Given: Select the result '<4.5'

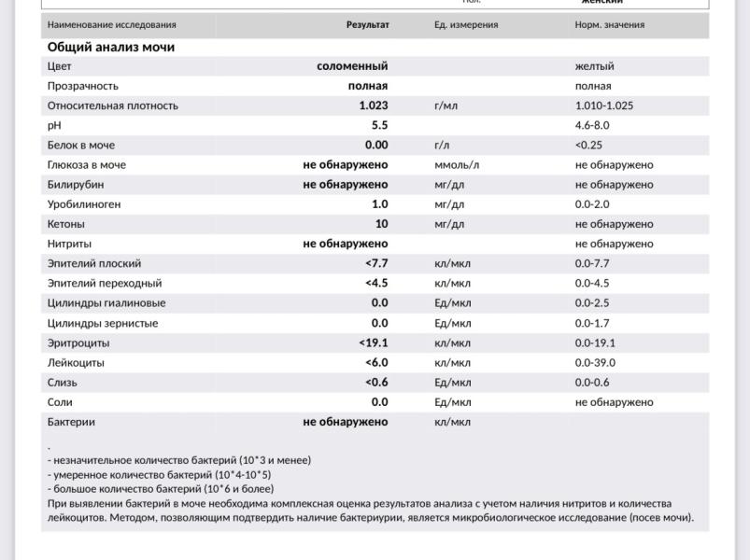Looking at the screenshot, I should (377, 283).
